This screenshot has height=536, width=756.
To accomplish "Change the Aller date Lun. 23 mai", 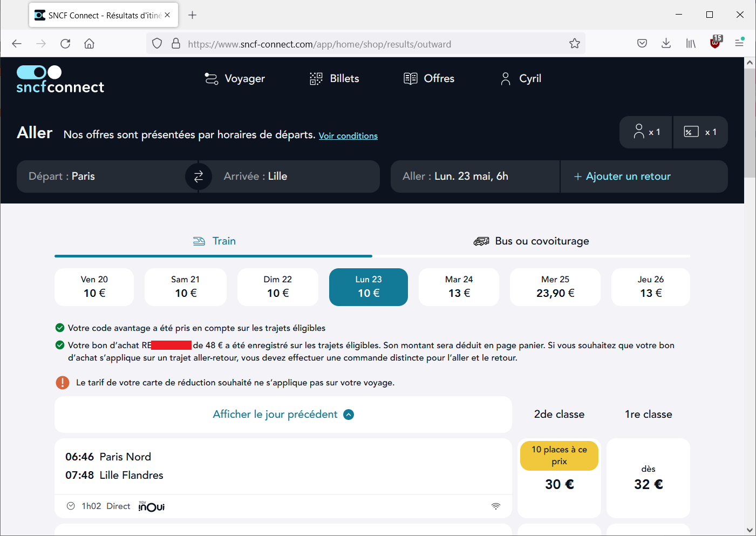I will coord(475,177).
